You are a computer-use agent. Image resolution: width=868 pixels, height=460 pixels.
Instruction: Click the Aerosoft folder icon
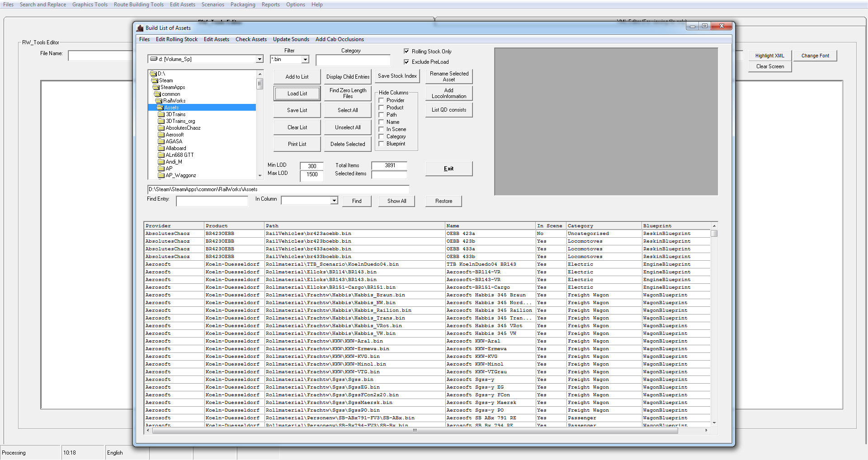161,135
